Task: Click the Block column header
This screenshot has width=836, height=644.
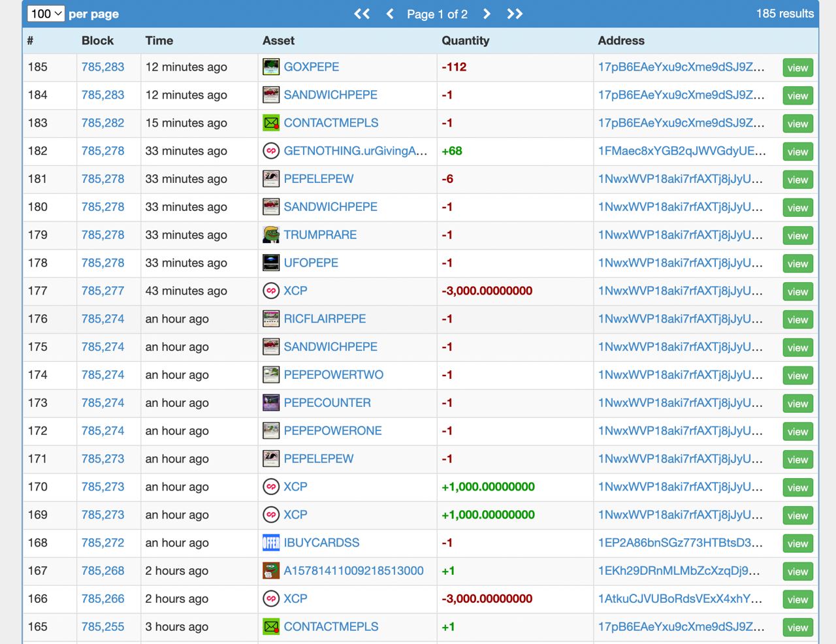Action: [x=97, y=40]
